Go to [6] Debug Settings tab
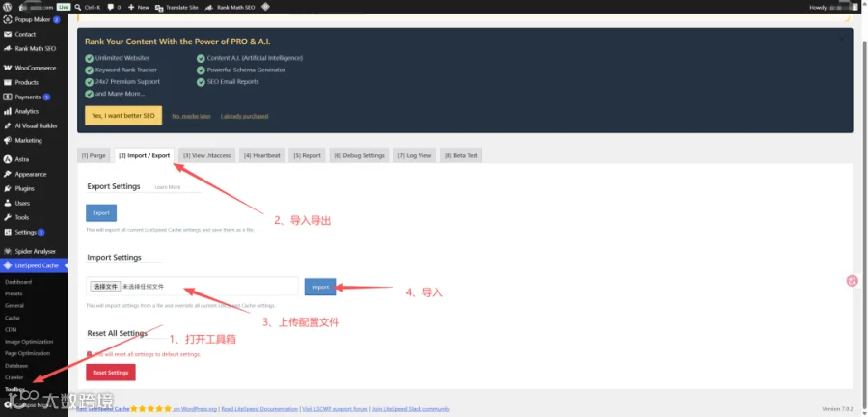 pyautogui.click(x=360, y=155)
